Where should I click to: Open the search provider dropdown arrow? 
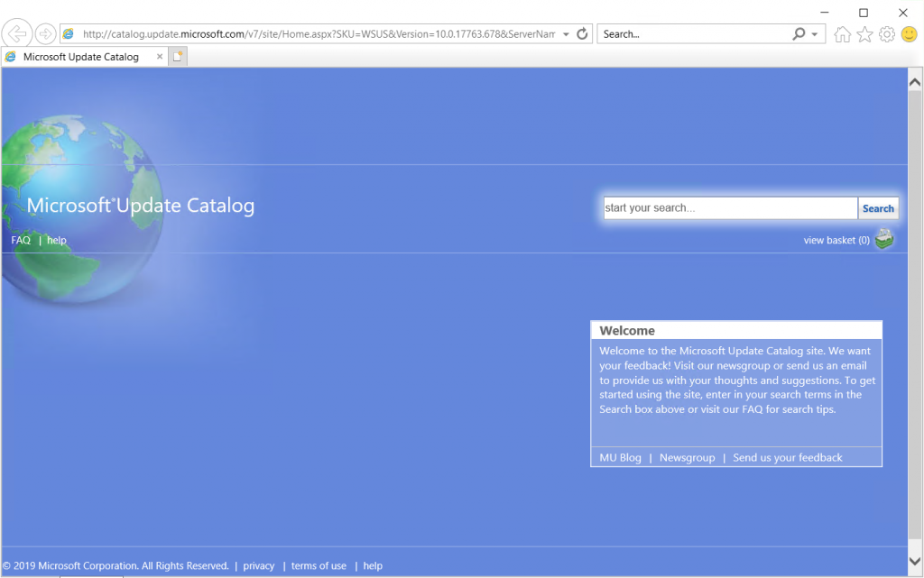(815, 34)
